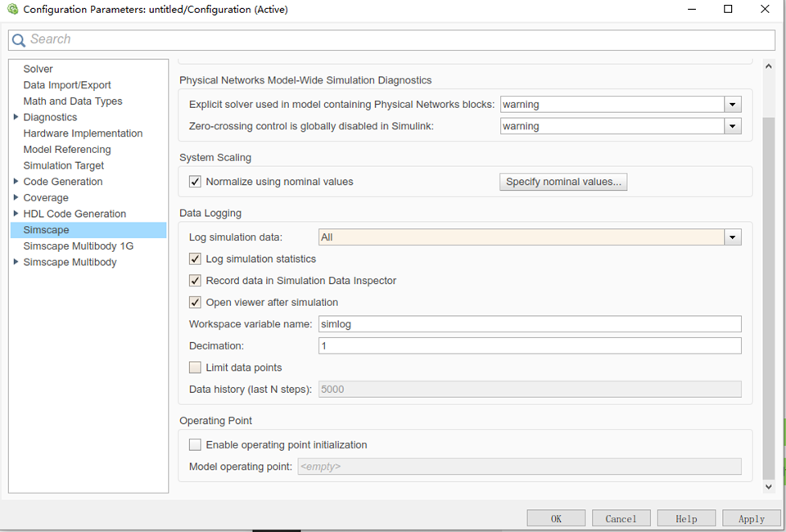Select the Coverage category
This screenshot has width=786, height=532.
(x=46, y=198)
